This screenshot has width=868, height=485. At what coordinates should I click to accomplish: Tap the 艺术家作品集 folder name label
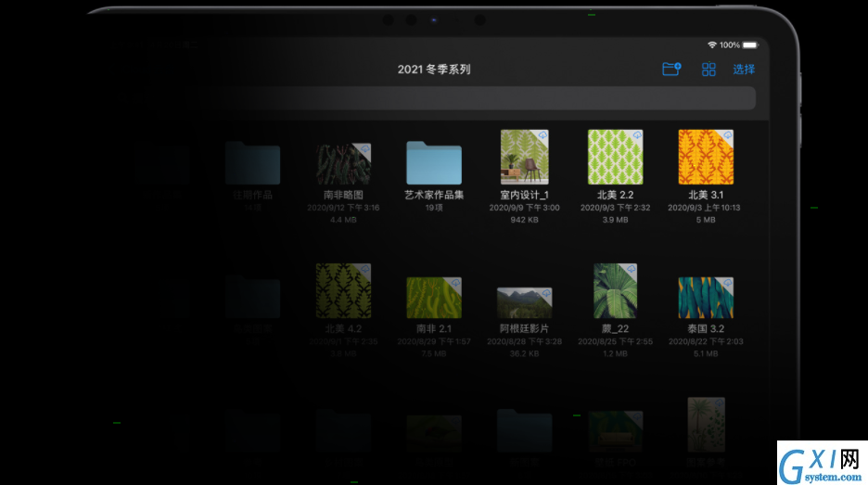[x=434, y=195]
